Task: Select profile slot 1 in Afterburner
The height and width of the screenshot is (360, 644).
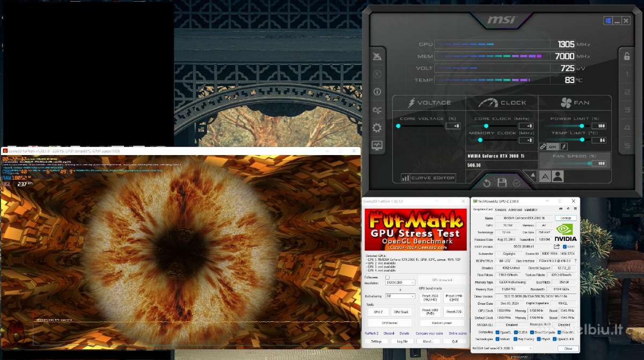Action: coord(627,74)
